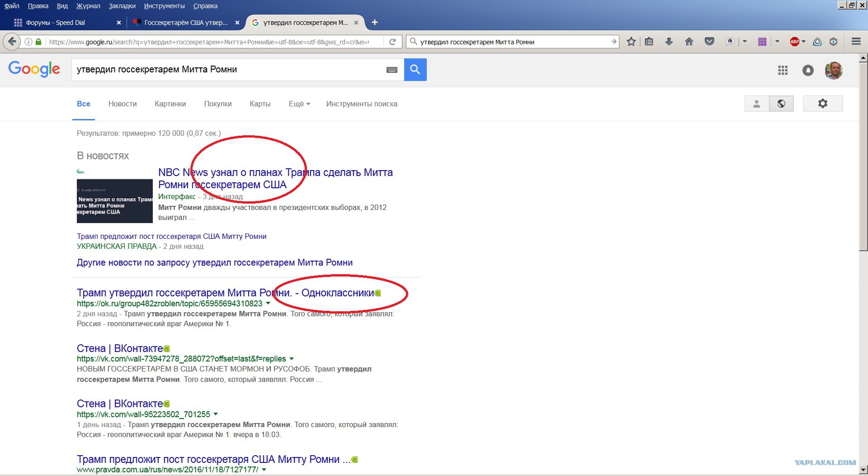Viewport: 868px width, 476px height.
Task: Click the blue Google search button
Action: point(415,70)
